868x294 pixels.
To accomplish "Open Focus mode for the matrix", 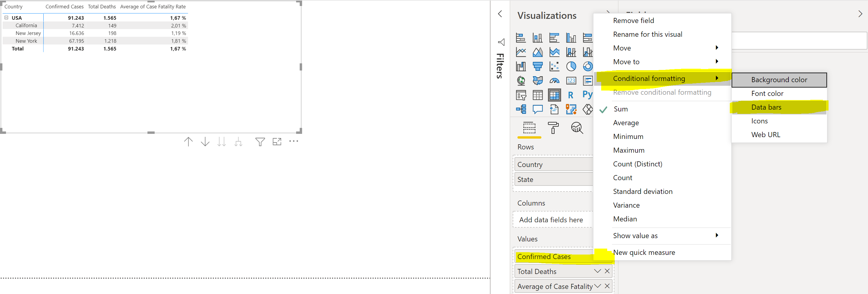I will pos(277,142).
